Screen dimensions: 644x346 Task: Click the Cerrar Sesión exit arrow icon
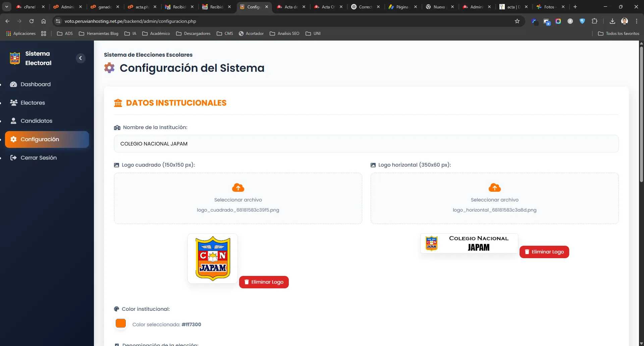[13, 158]
